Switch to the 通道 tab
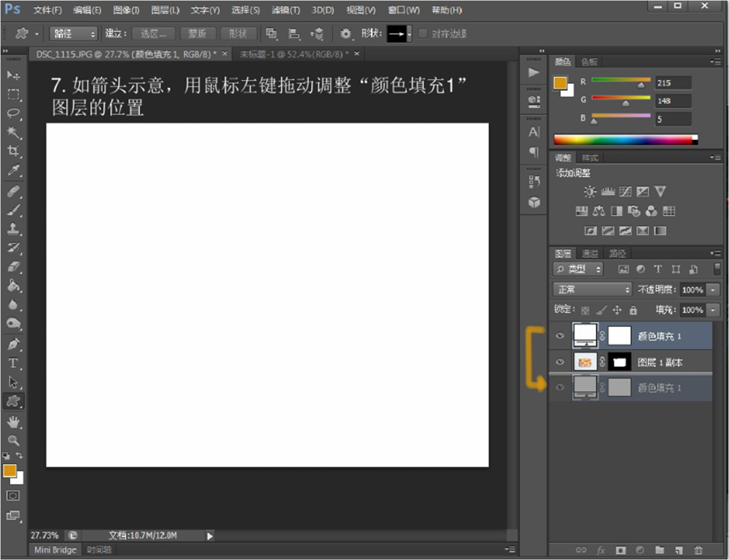Screen dimensions: 729x560 point(589,253)
